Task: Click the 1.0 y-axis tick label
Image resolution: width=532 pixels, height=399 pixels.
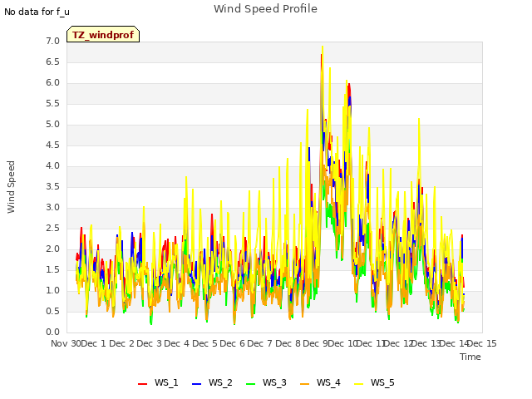Action: (x=52, y=291)
